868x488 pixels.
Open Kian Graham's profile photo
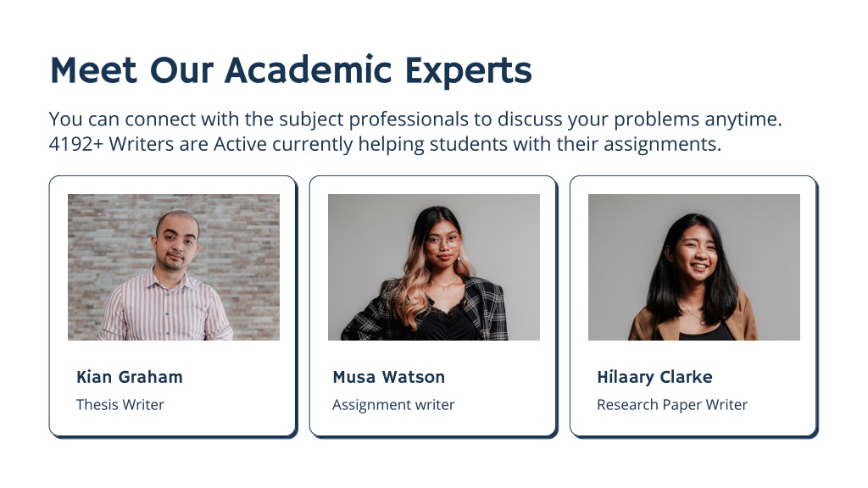point(173,267)
